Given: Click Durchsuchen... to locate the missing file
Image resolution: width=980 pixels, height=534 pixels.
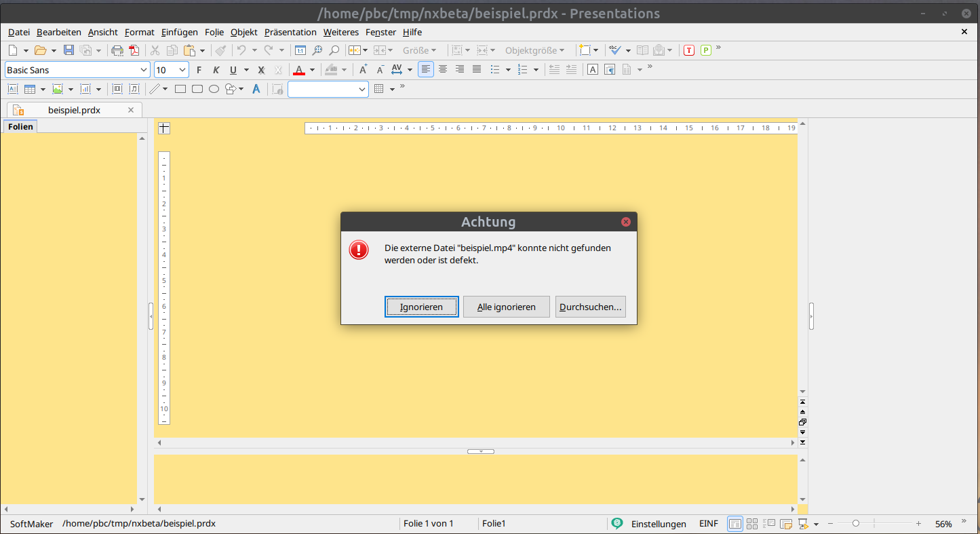Looking at the screenshot, I should (590, 307).
